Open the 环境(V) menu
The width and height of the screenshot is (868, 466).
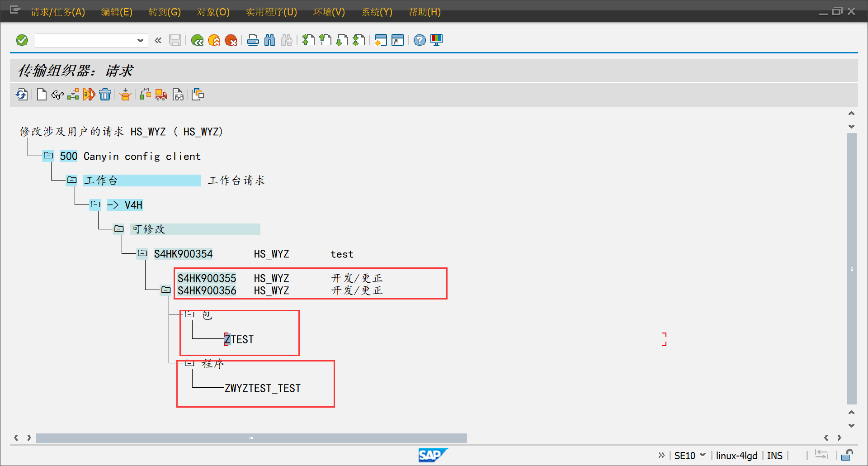(x=329, y=12)
